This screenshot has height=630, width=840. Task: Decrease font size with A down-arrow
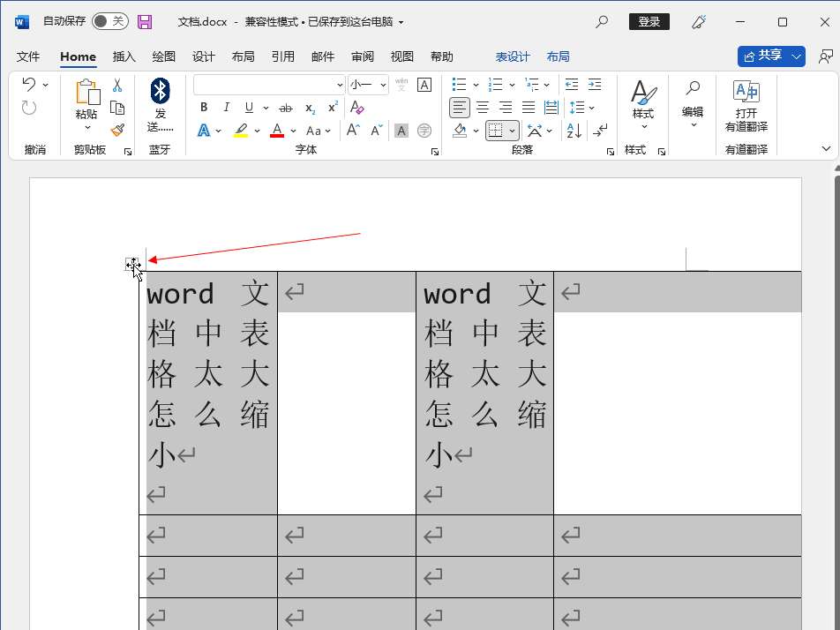pos(377,131)
